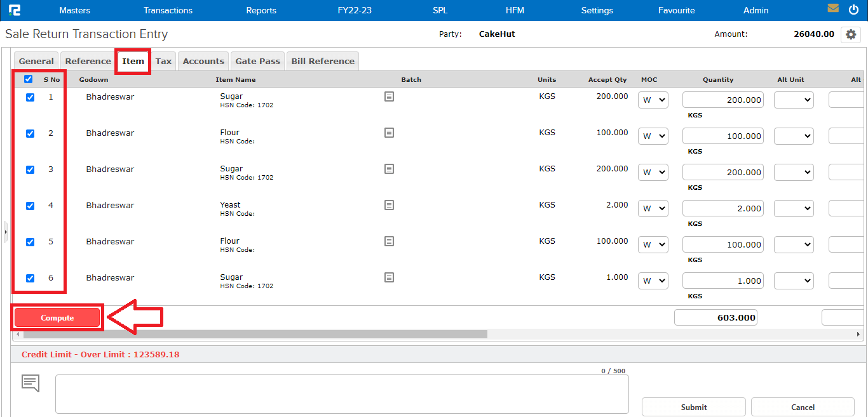868x417 pixels.
Task: Click the horizontal scrollbar under the item grid
Action: (x=254, y=334)
